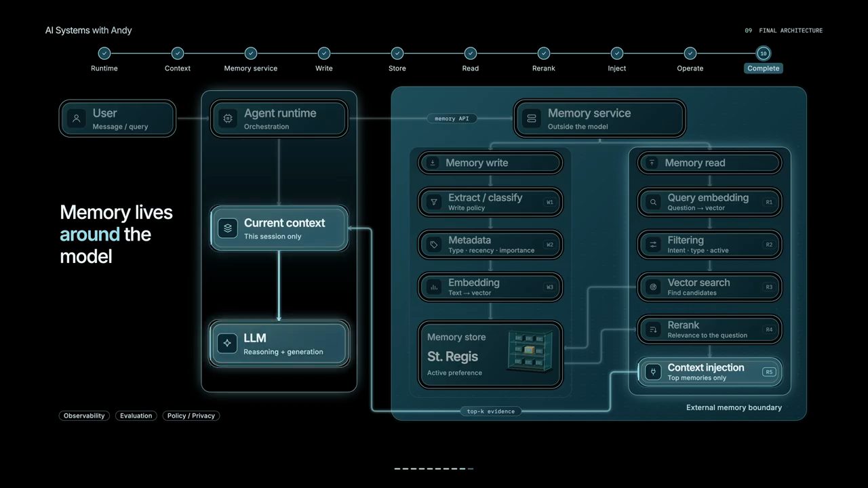Click the top-k evidence connector label
The image size is (868, 488).
(491, 411)
